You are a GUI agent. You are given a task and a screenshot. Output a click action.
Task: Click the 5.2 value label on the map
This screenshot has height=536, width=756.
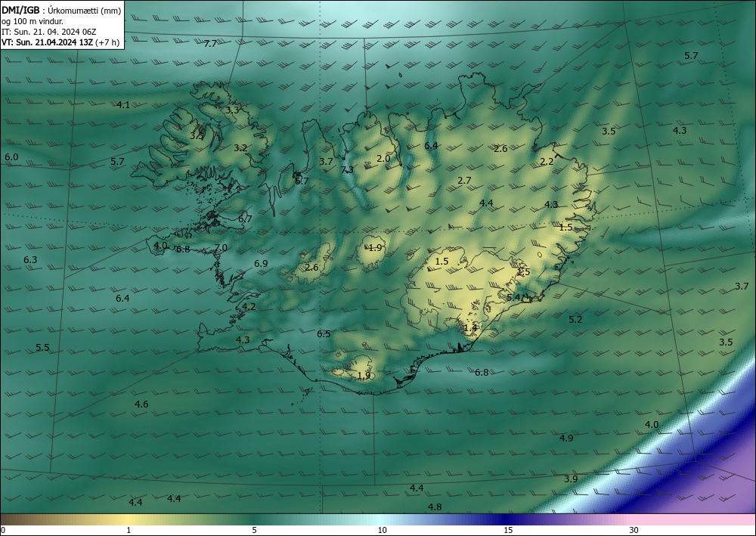coord(575,319)
